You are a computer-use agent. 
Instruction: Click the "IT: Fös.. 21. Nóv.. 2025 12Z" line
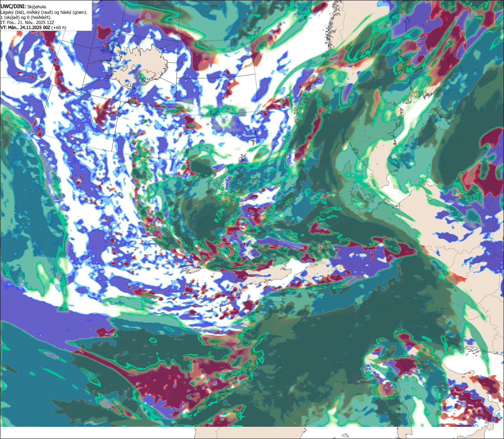coord(27,22)
